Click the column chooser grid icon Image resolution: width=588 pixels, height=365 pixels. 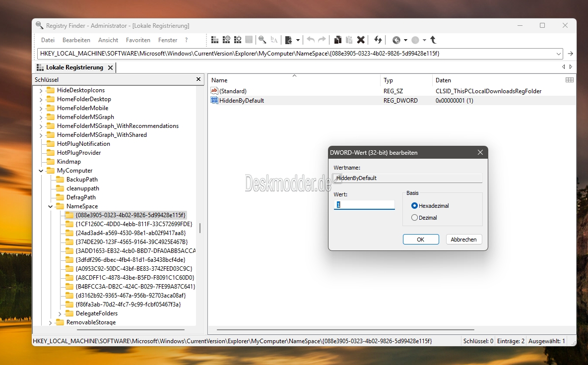(x=569, y=80)
